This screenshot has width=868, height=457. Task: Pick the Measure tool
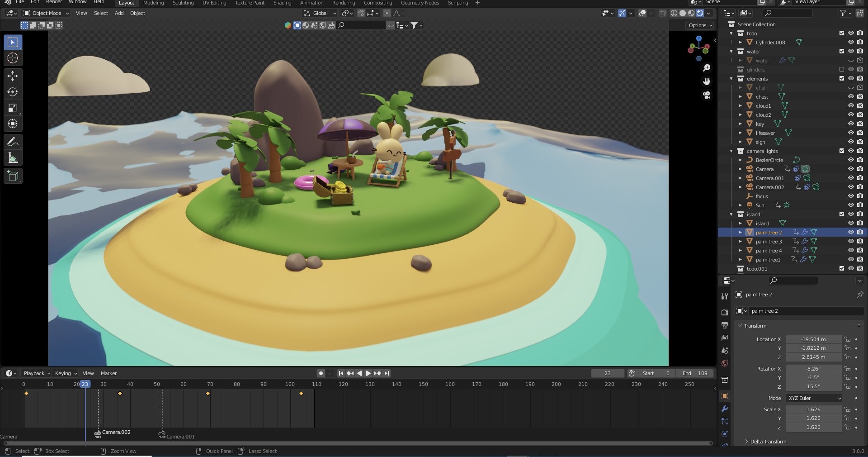tap(13, 158)
